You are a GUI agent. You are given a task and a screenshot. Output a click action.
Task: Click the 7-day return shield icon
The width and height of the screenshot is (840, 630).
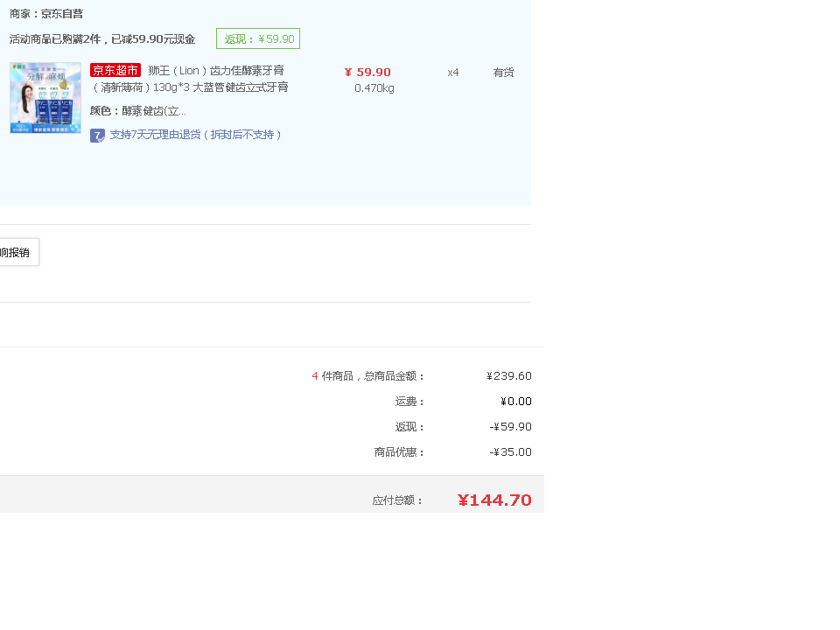coord(97,136)
